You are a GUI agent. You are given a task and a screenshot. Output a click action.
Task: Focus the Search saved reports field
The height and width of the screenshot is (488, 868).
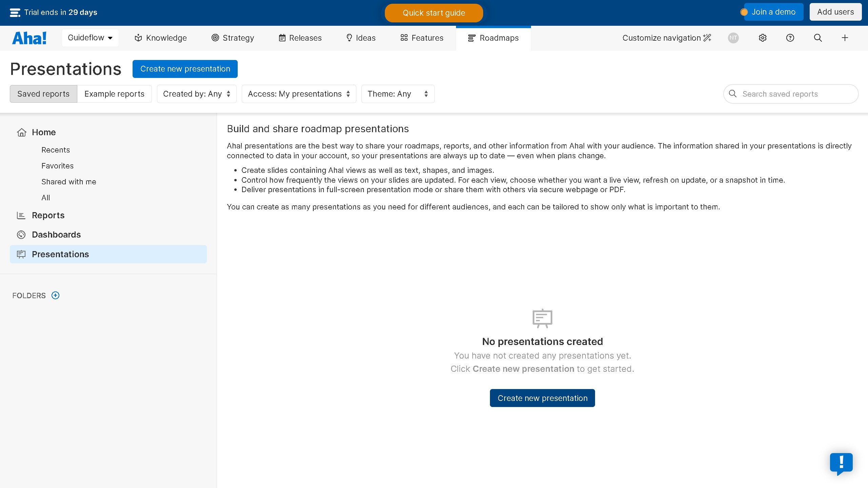[795, 94]
